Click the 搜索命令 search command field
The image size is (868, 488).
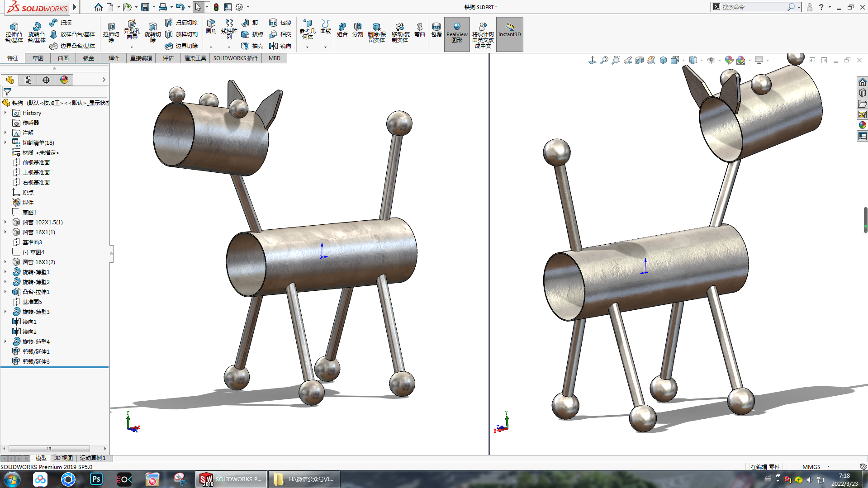(x=754, y=7)
